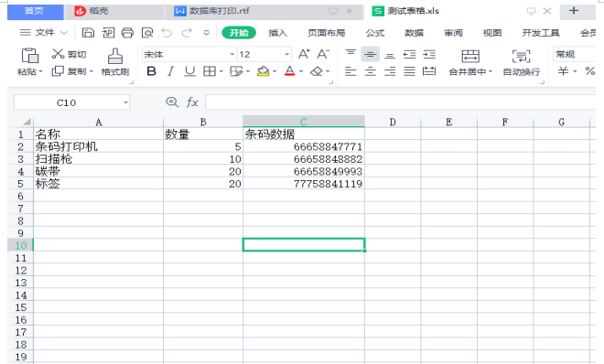
Task: Expand Merge and Center dropdown arrow
Action: pyautogui.click(x=491, y=71)
